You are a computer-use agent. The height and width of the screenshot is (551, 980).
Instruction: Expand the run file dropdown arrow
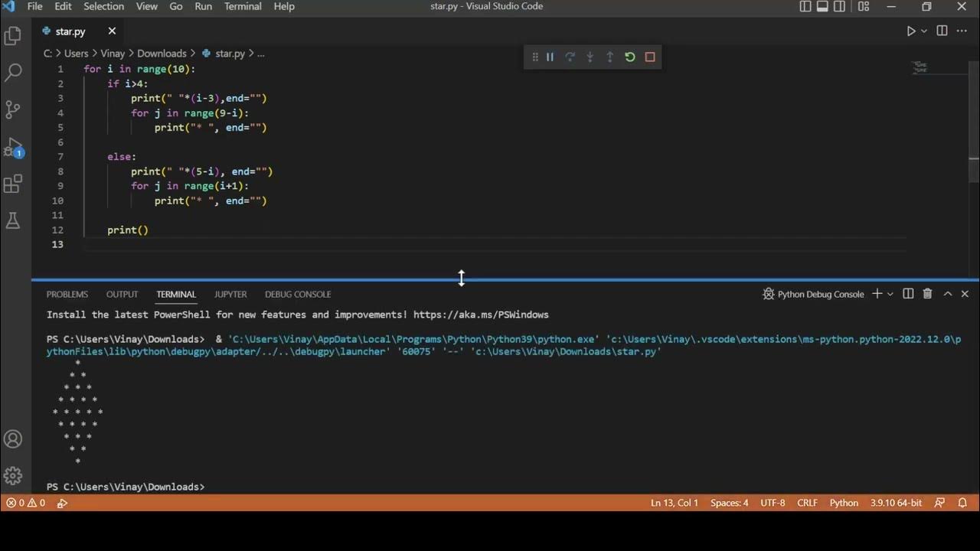(924, 31)
